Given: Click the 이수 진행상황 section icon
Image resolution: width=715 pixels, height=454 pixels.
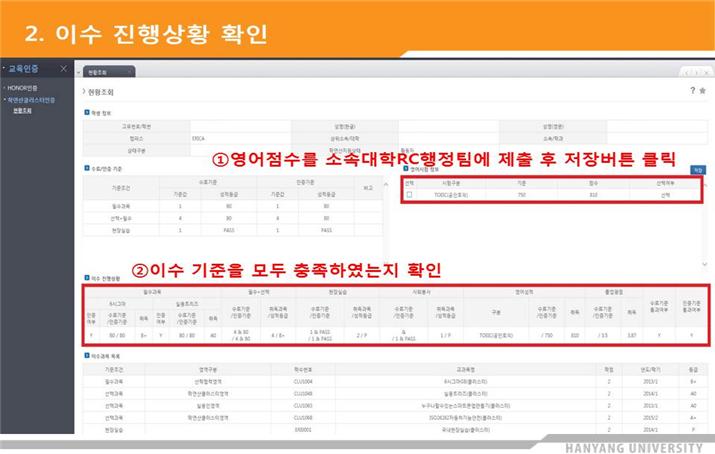Looking at the screenshot, I should tap(87, 276).
